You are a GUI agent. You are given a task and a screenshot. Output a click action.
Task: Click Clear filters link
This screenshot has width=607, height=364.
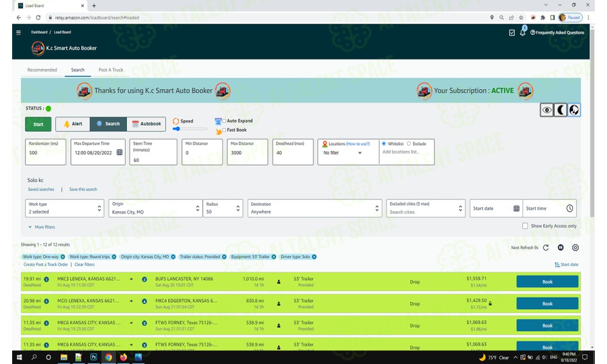point(84,265)
